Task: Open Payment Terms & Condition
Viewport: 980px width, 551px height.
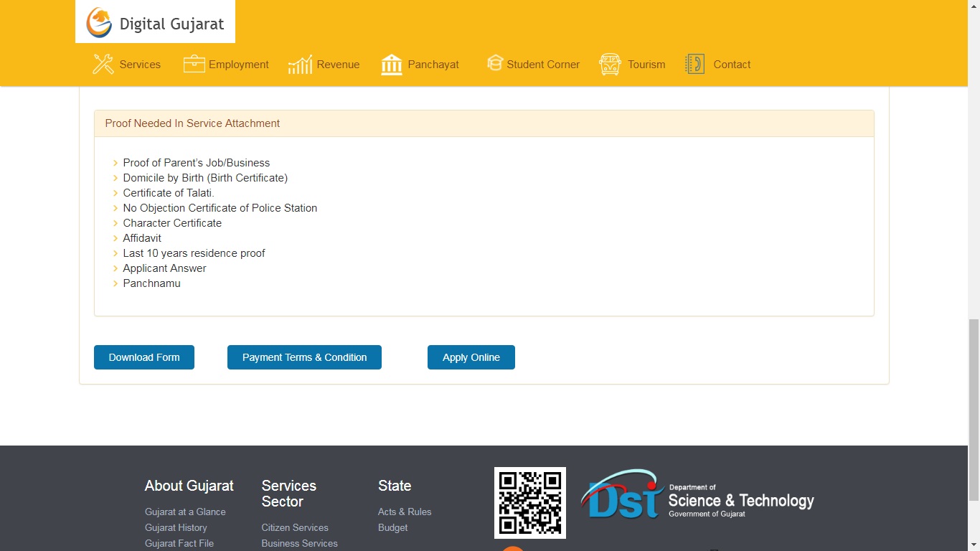Action: (x=303, y=357)
